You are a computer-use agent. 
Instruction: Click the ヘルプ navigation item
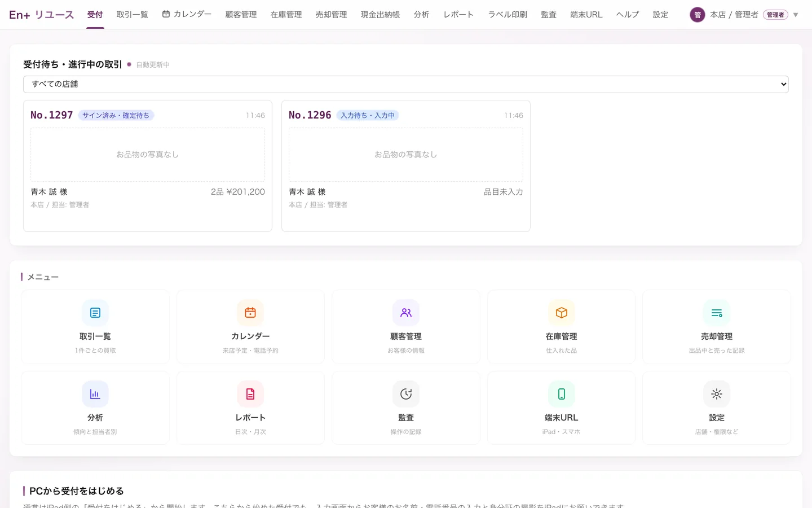(x=628, y=15)
